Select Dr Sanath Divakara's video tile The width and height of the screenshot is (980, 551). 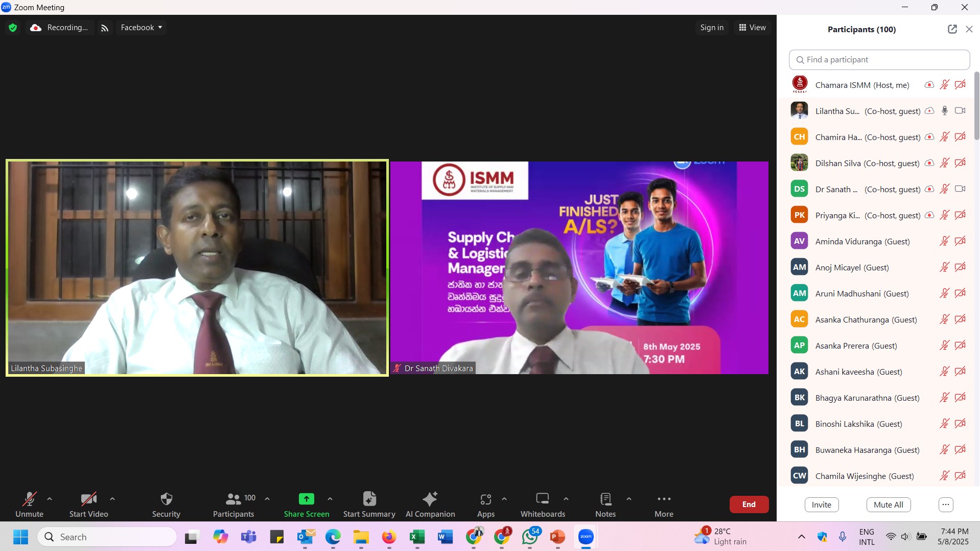pos(579,268)
